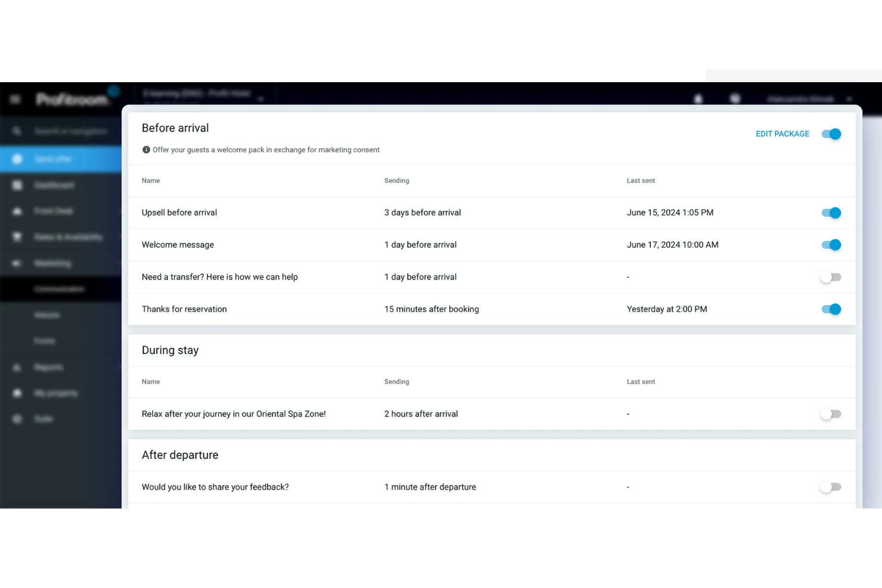Focus the Search in navigation field
This screenshot has height=588, width=882.
[x=70, y=131]
